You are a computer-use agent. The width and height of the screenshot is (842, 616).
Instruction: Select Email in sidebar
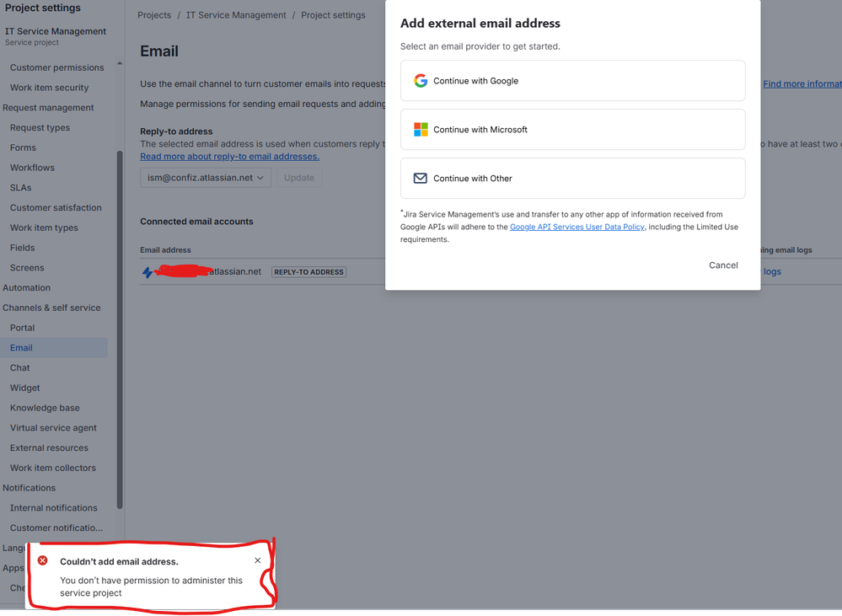tap(54, 347)
